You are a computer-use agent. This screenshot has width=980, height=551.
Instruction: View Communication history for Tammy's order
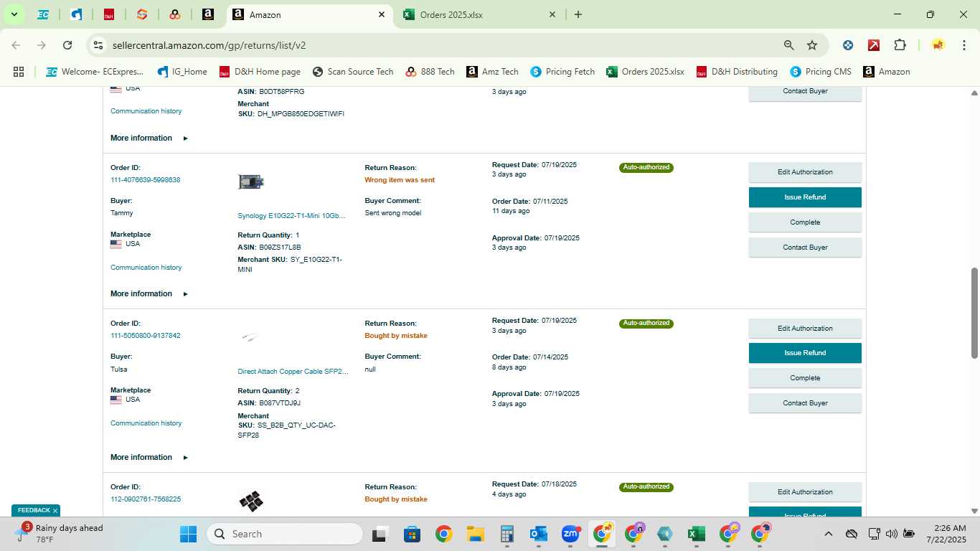pos(146,268)
